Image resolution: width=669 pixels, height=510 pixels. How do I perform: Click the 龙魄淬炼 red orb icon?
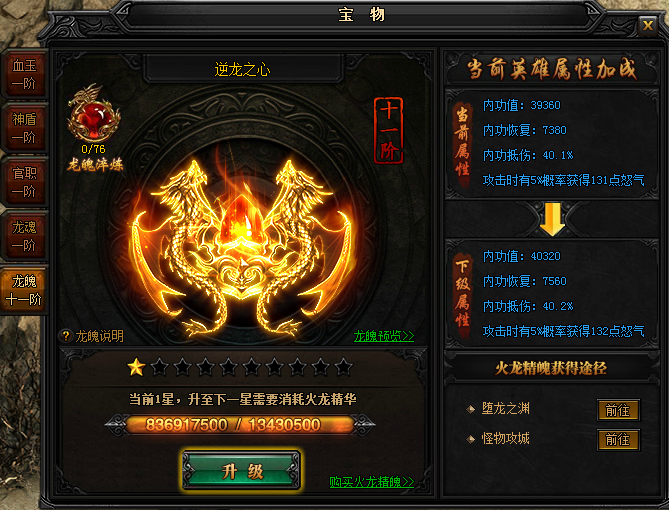[94, 114]
